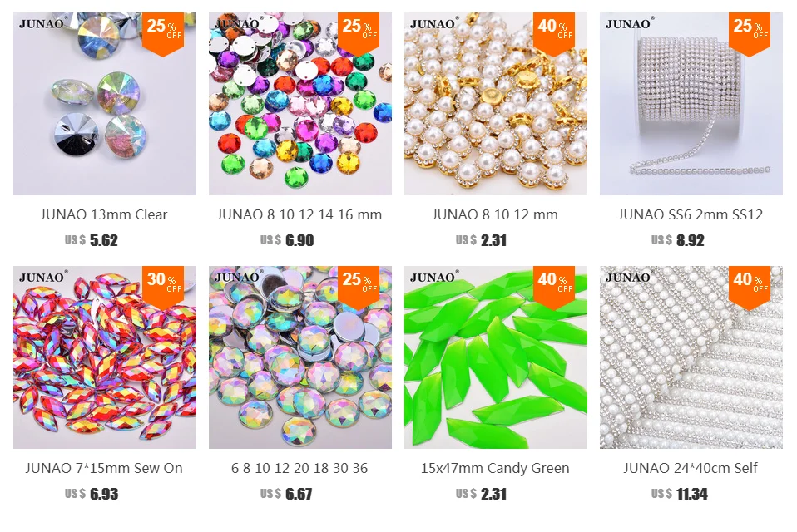
Task: Click 'JUNAO 7*15mm Sew On' product title
Action: [x=104, y=468]
